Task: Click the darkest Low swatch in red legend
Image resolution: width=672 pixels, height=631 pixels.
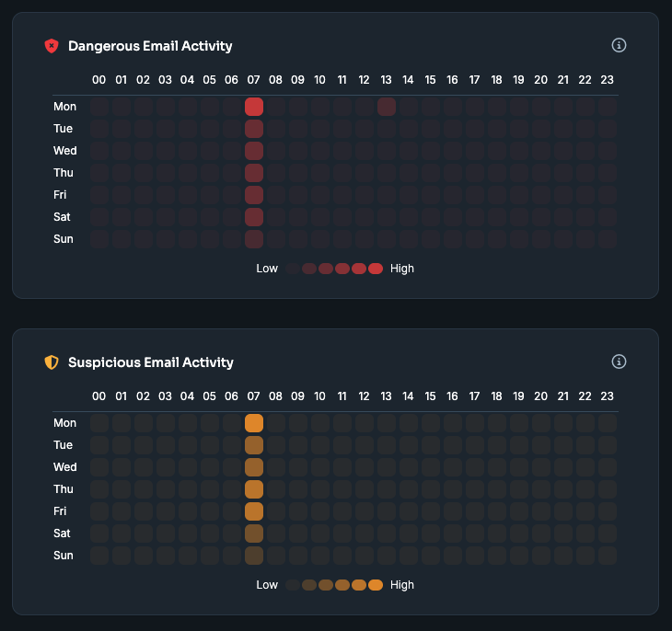Action: (x=293, y=269)
